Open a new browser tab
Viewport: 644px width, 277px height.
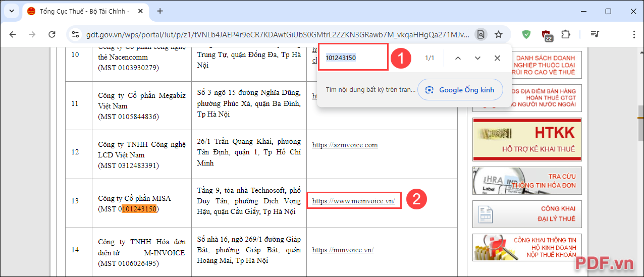pos(160,11)
